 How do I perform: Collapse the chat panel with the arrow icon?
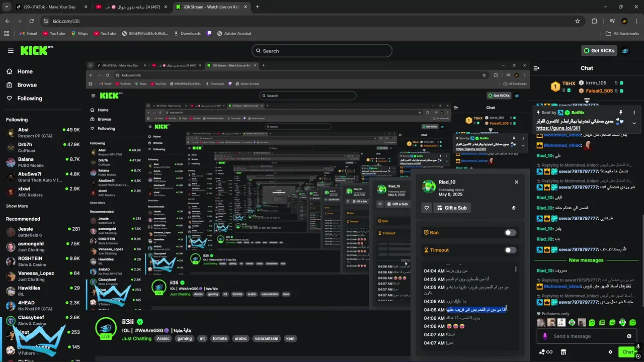click(536, 68)
